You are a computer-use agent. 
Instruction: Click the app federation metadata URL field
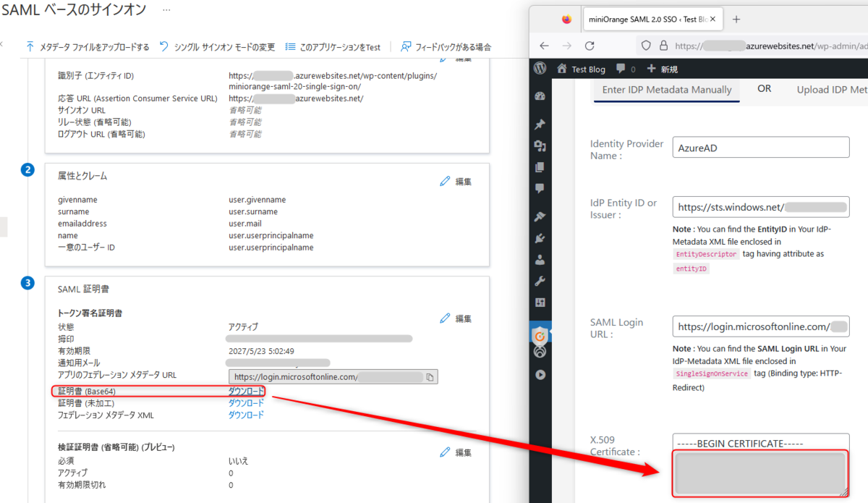333,377
